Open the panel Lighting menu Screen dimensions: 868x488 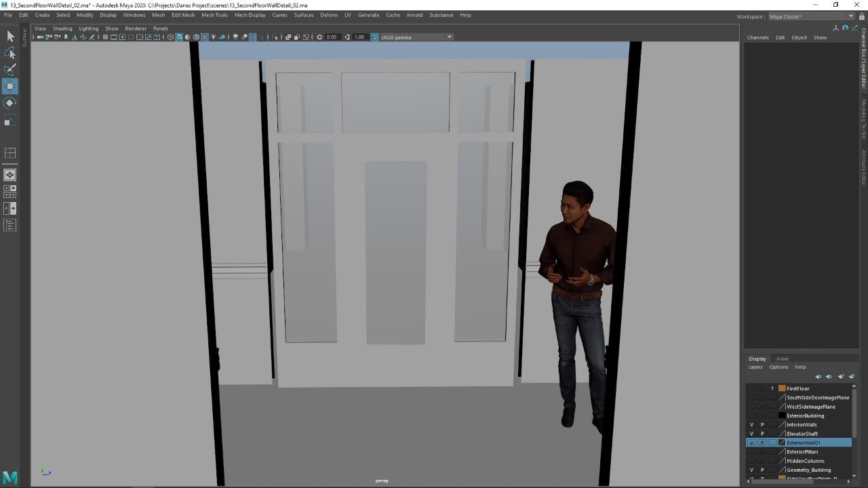click(89, 28)
